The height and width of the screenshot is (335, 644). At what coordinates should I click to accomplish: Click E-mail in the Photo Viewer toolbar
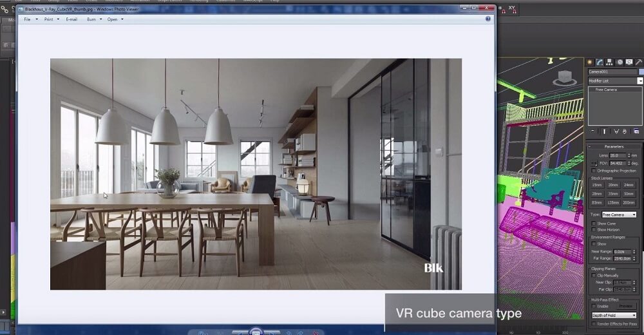tap(71, 19)
